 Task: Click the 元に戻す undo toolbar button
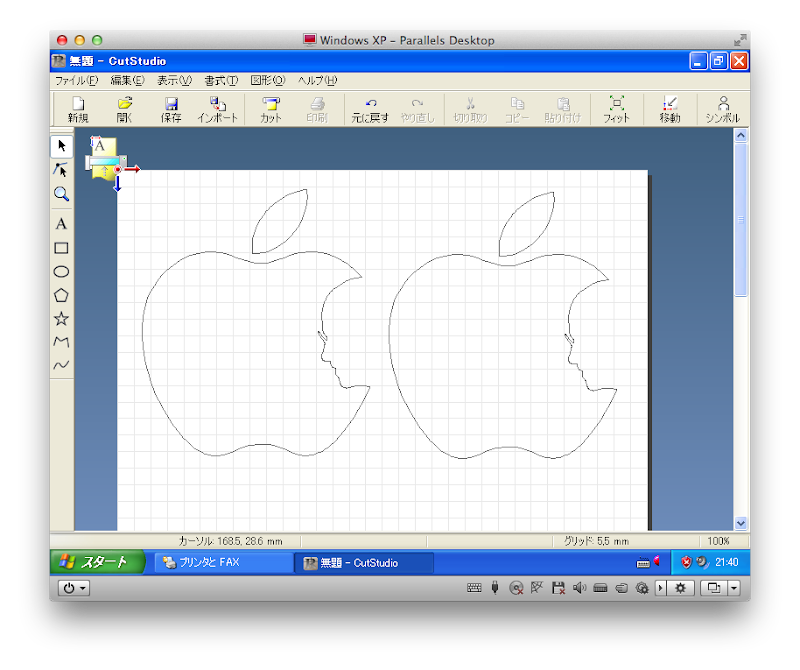click(x=370, y=109)
